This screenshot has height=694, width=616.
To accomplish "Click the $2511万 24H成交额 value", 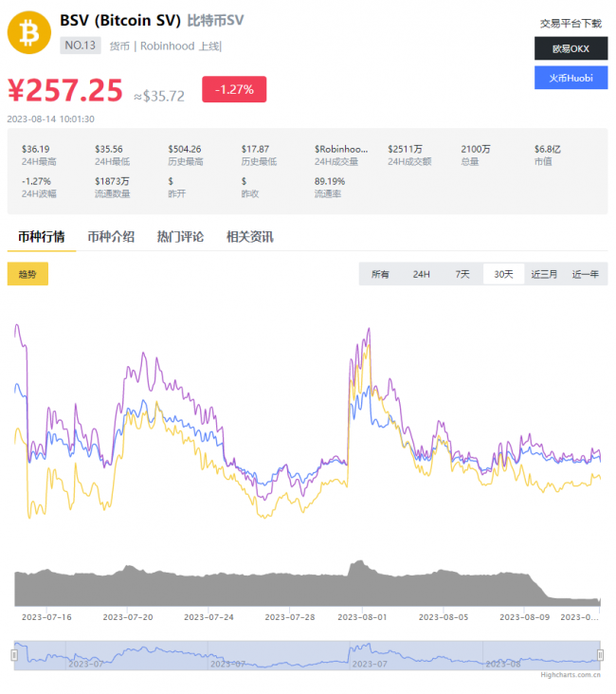I will pos(405,149).
